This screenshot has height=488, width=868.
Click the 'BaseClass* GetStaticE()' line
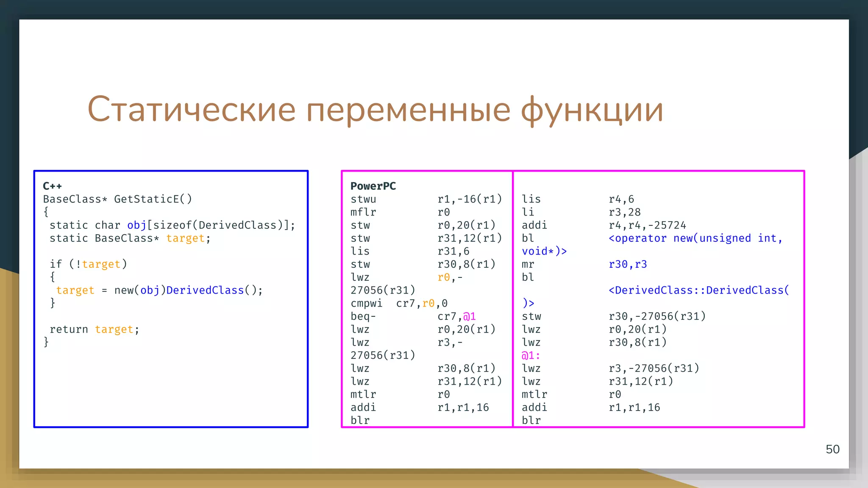[x=117, y=199]
